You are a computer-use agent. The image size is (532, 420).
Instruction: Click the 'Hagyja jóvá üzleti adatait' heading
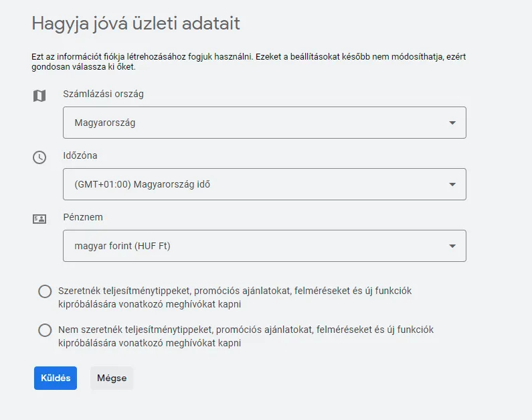click(x=136, y=23)
